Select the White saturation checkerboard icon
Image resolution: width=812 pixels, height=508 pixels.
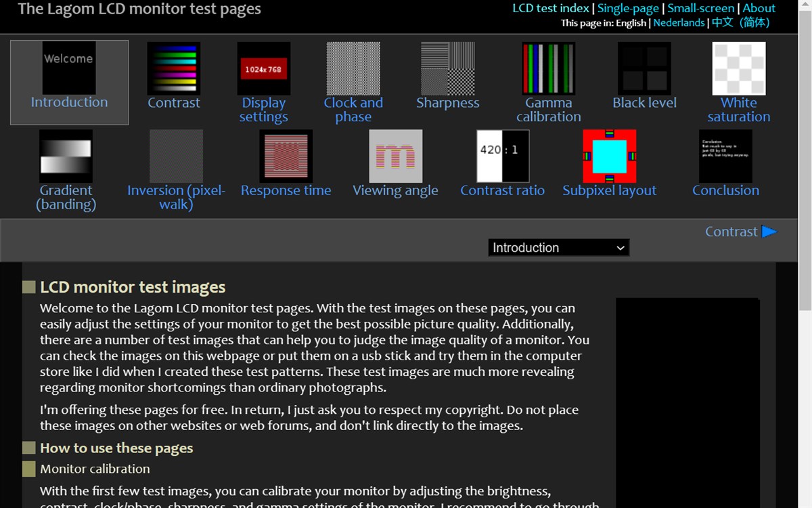click(x=738, y=66)
